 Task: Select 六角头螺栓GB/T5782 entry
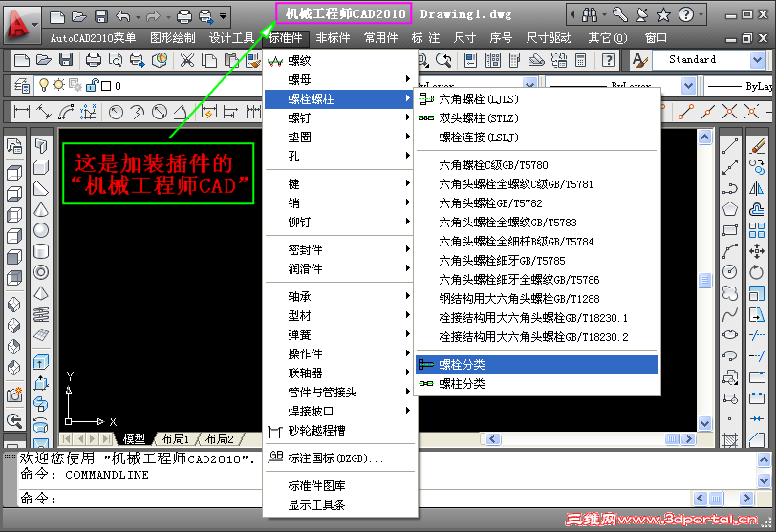[x=537, y=203]
